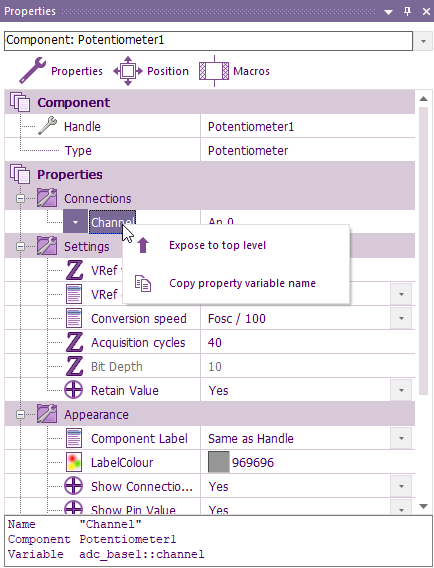Image resolution: width=434 pixels, height=568 pixels.
Task: Collapse the Appearance group
Action: point(21,414)
